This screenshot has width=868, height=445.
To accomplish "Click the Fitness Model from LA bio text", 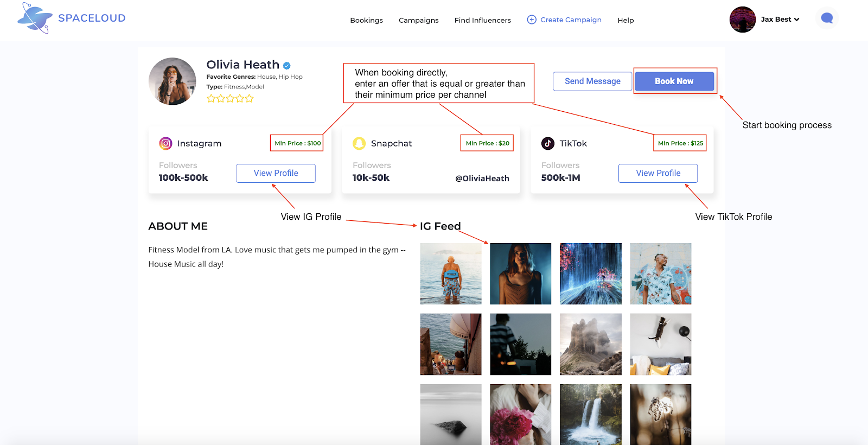I will click(x=277, y=257).
